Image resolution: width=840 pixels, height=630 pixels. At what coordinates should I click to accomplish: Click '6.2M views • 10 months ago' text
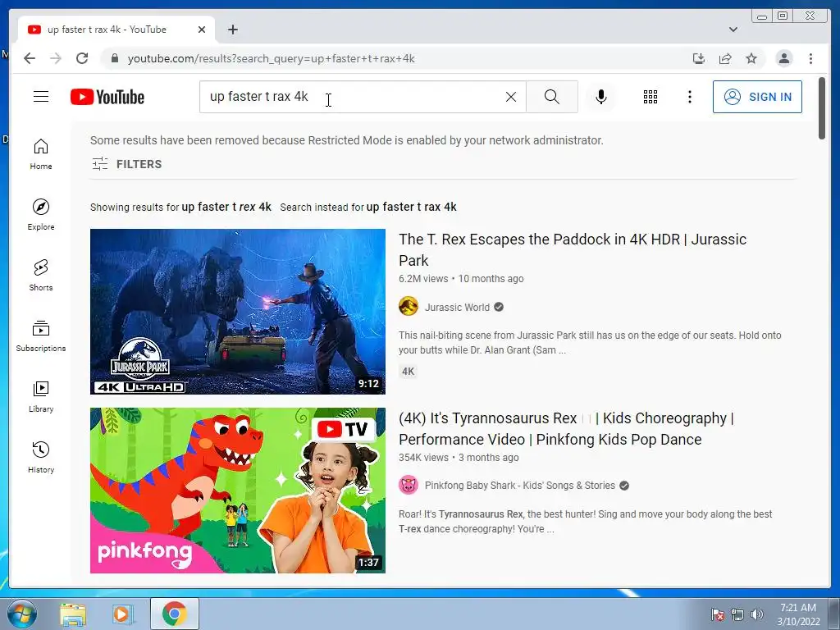[x=461, y=279]
